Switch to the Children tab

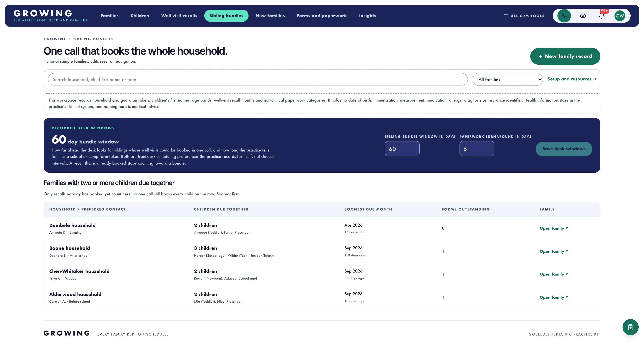[140, 16]
